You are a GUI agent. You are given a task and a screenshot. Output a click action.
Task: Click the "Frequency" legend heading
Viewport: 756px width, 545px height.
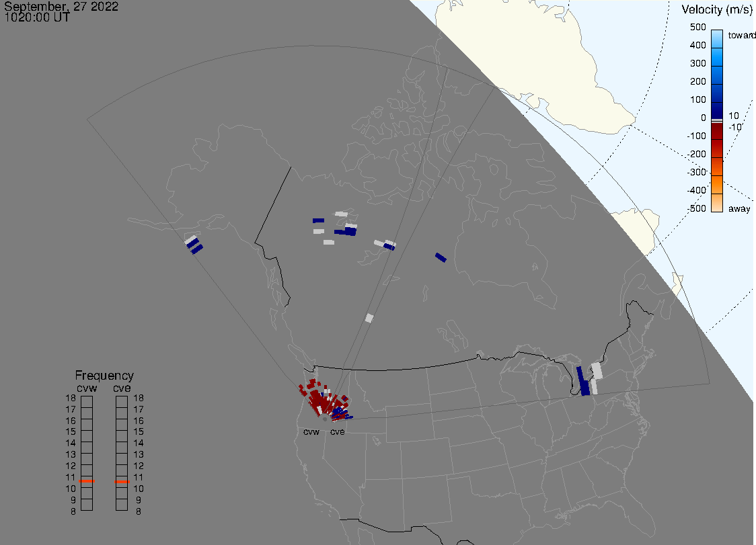coord(104,376)
